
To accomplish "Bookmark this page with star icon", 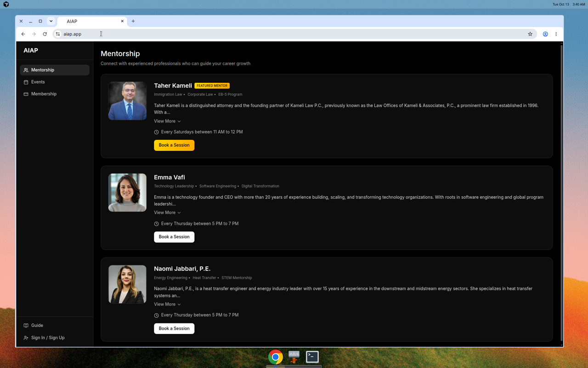I will click(530, 34).
